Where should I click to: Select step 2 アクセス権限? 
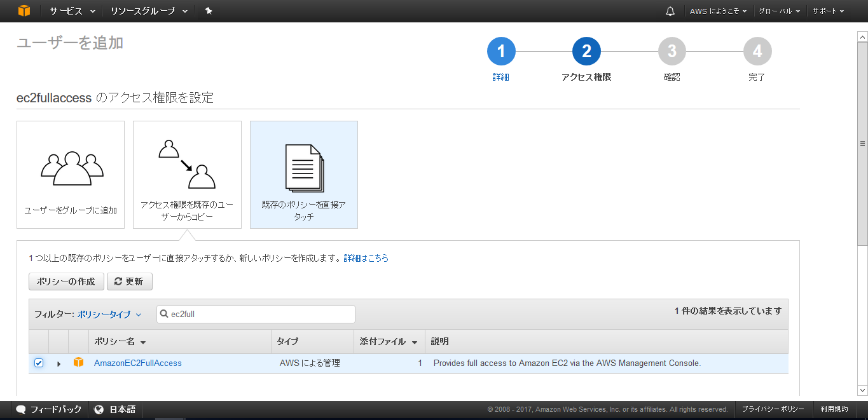pos(586,60)
